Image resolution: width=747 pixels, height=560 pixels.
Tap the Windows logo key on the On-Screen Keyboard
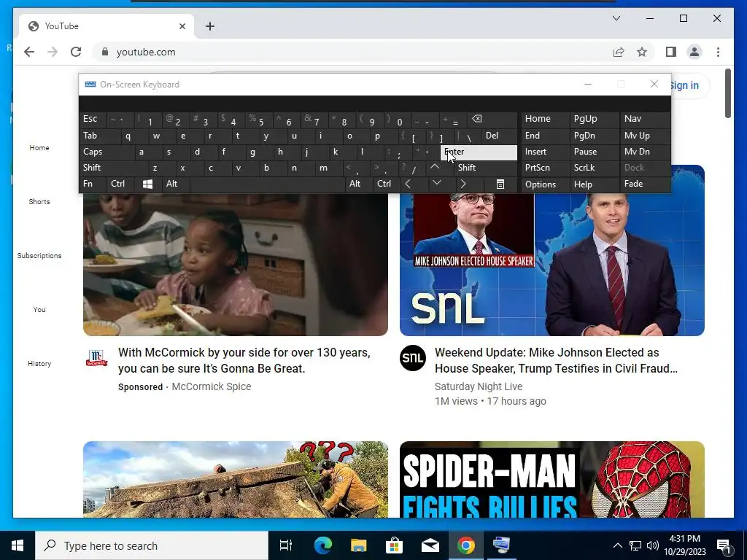tap(147, 184)
